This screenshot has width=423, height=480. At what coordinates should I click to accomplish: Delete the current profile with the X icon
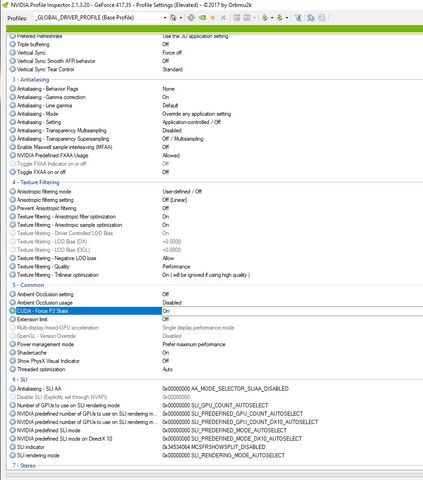pyautogui.click(x=223, y=18)
